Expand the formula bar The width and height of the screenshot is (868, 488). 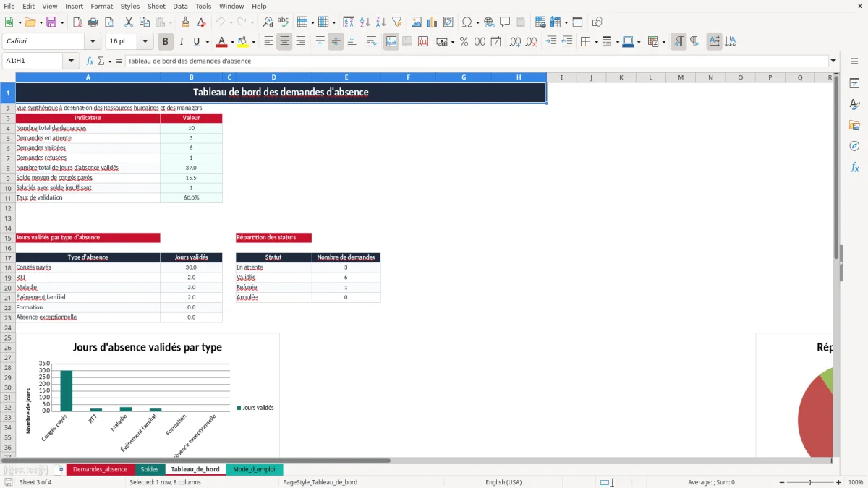pos(833,61)
